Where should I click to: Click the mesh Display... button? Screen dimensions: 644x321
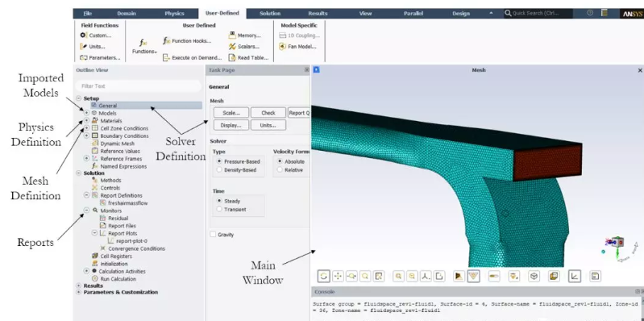coord(231,125)
